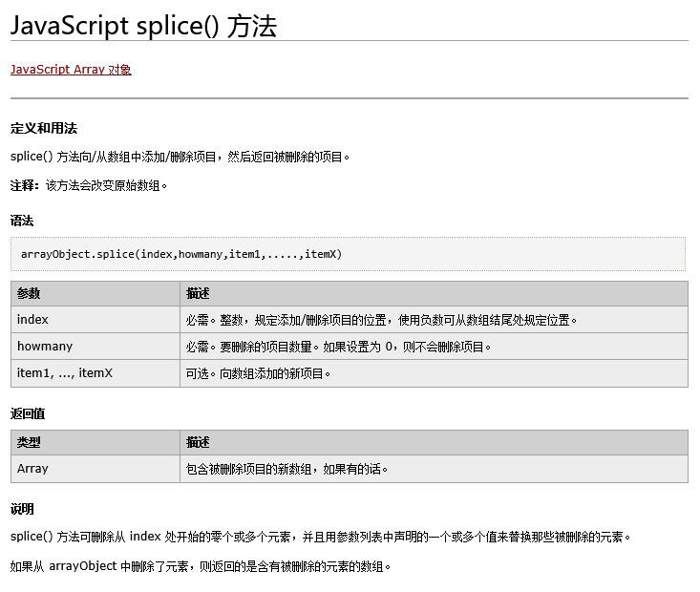This screenshot has width=700, height=592.
Task: Click the sentence describing splice() 添加/删除项目
Action: tap(180, 157)
